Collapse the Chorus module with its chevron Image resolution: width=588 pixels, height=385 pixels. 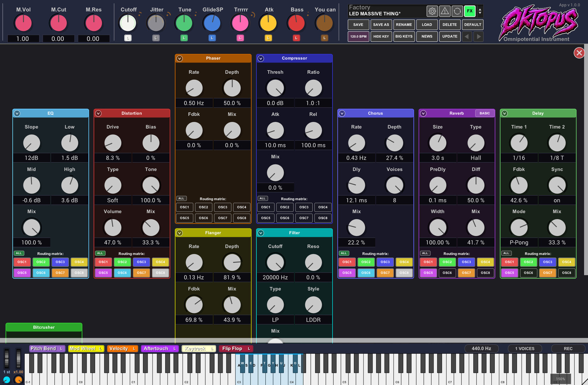pos(342,113)
